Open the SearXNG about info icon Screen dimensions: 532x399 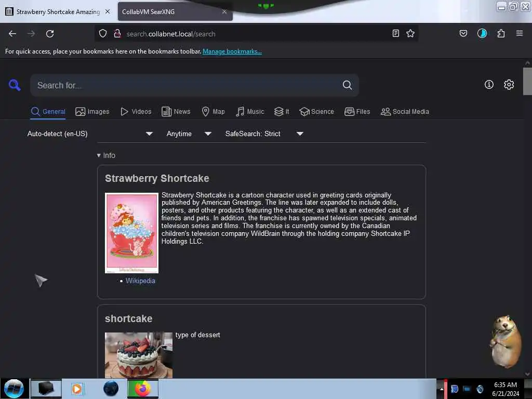[x=489, y=85]
